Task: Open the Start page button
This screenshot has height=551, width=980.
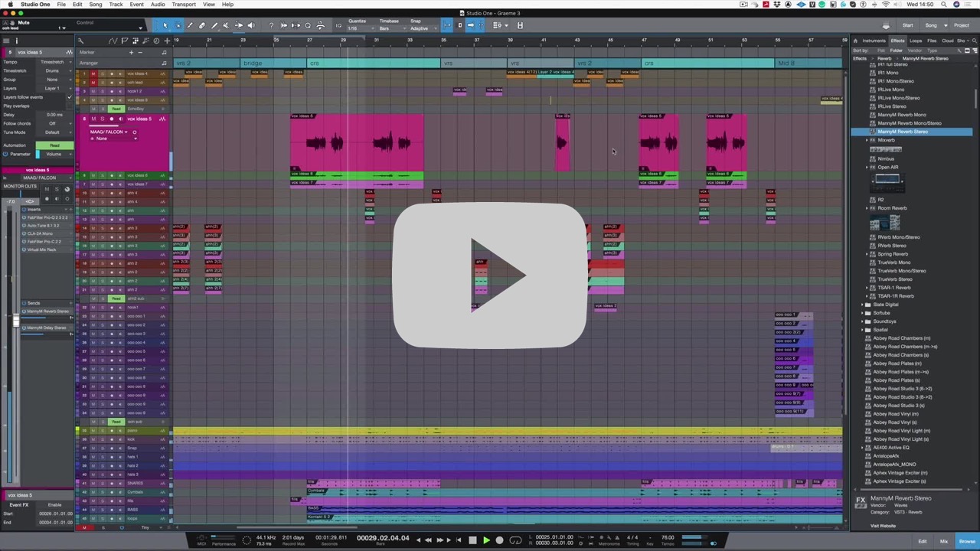Action: click(907, 25)
